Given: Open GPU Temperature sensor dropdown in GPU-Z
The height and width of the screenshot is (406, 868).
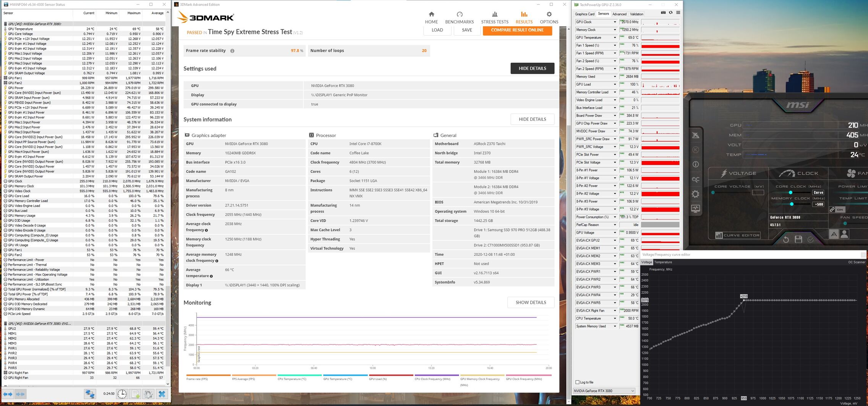Looking at the screenshot, I should (615, 37).
